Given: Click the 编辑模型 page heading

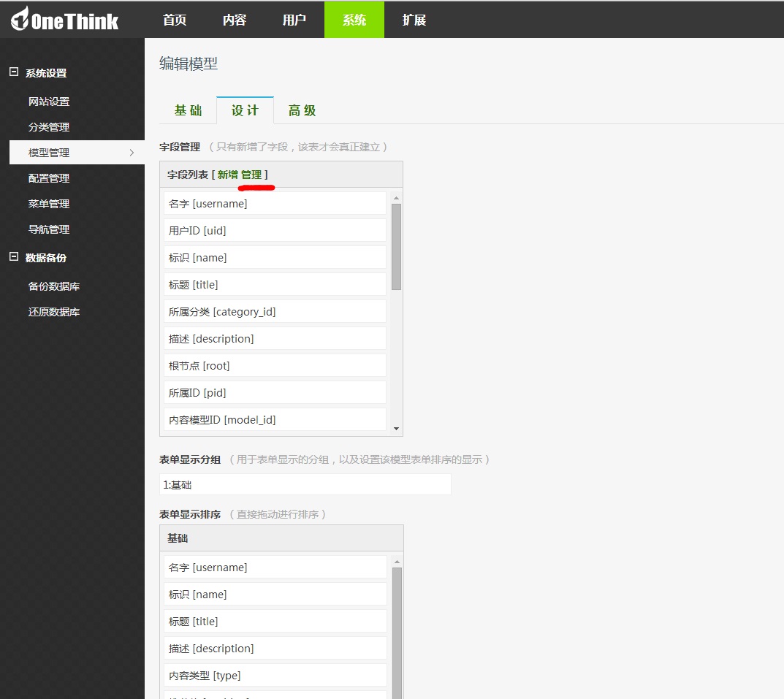Looking at the screenshot, I should pos(189,64).
